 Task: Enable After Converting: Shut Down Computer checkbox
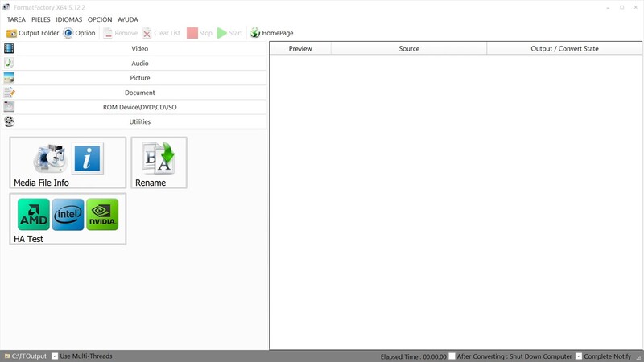pos(452,356)
